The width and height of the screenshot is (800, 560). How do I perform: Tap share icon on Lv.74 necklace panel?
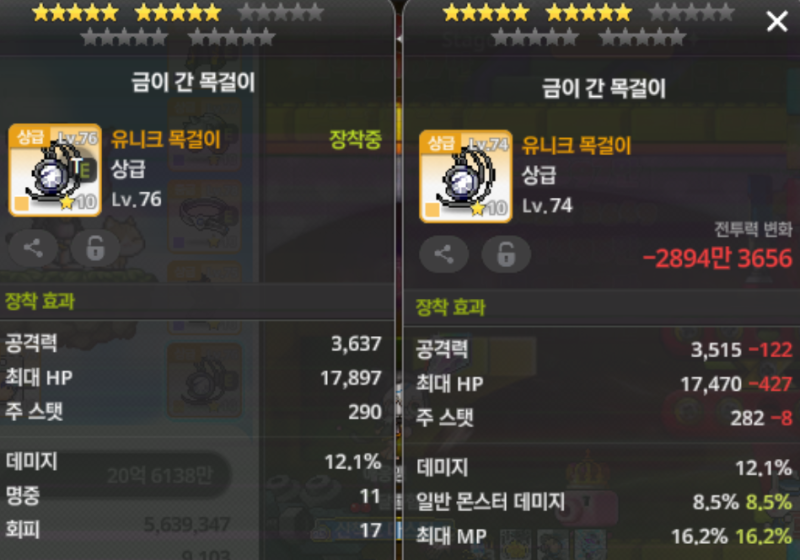point(443,254)
